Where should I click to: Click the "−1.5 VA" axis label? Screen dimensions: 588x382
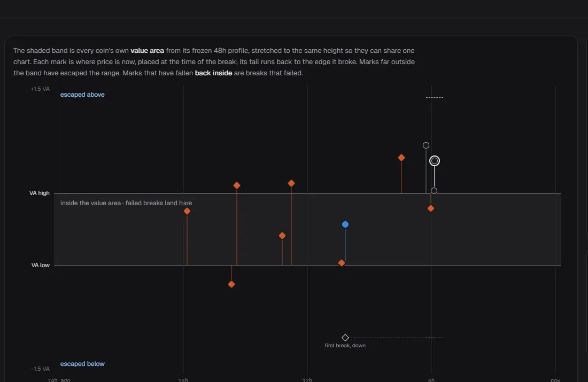[40, 369]
